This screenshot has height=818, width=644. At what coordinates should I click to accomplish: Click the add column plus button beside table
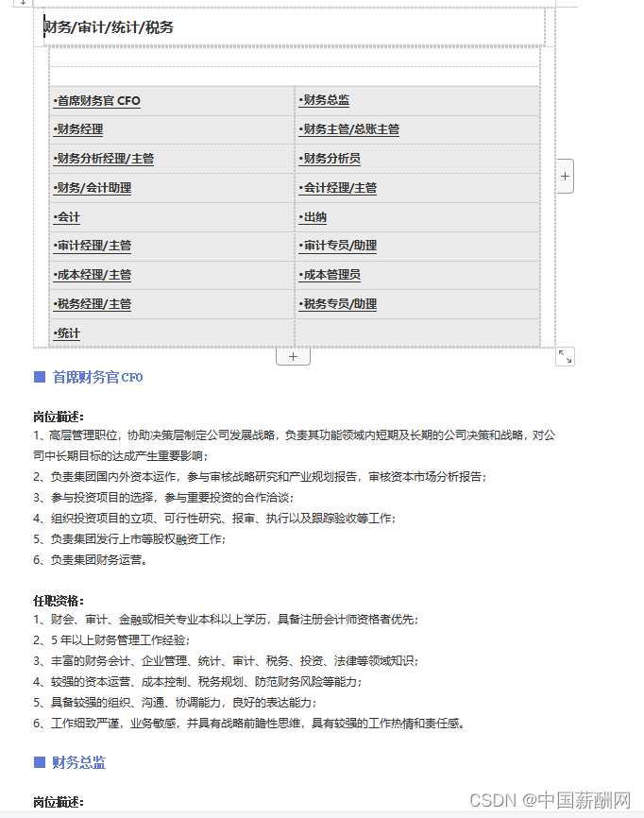coord(565,177)
